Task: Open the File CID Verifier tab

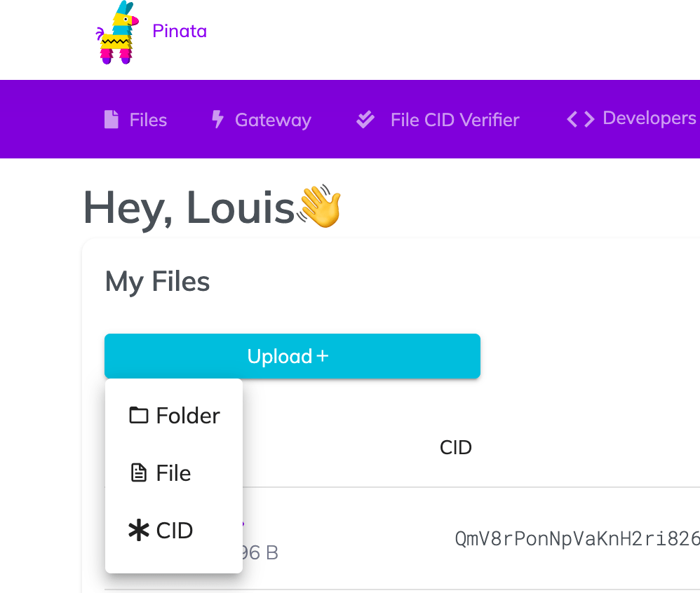Action: 438,120
